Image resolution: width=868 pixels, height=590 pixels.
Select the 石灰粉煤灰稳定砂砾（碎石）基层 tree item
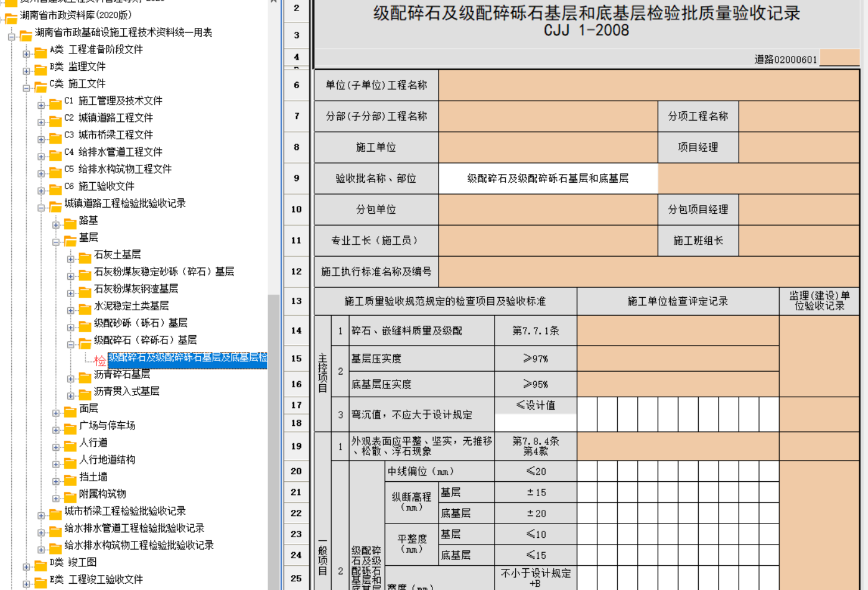164,272
